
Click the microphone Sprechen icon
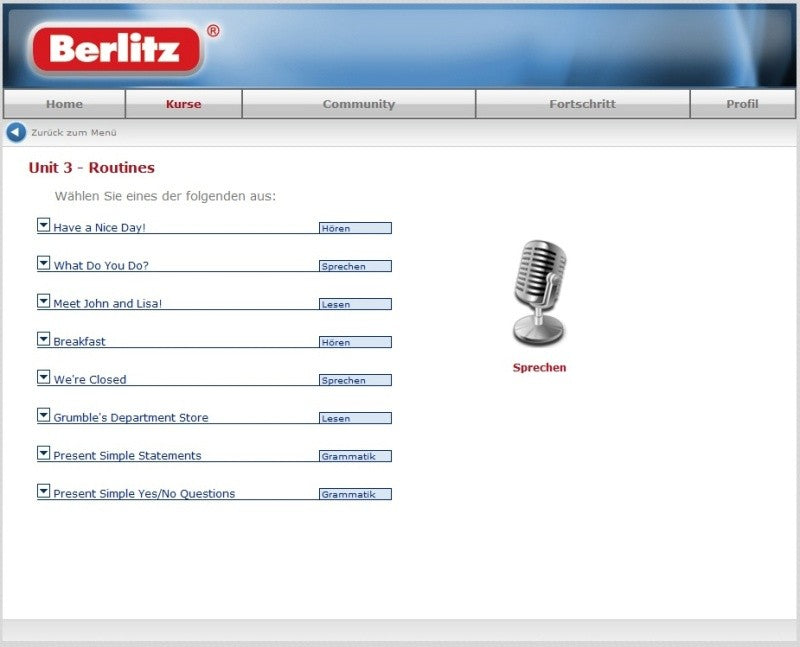(x=540, y=293)
